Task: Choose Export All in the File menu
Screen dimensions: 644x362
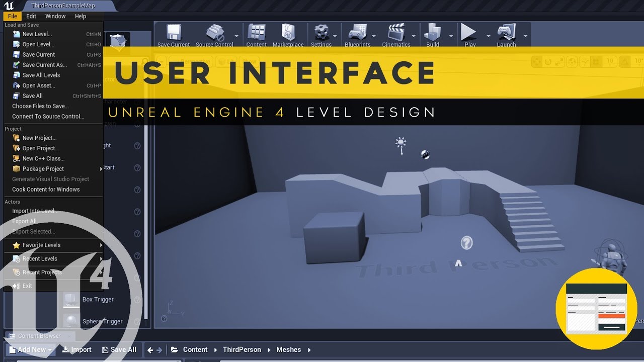Action: click(x=53, y=221)
